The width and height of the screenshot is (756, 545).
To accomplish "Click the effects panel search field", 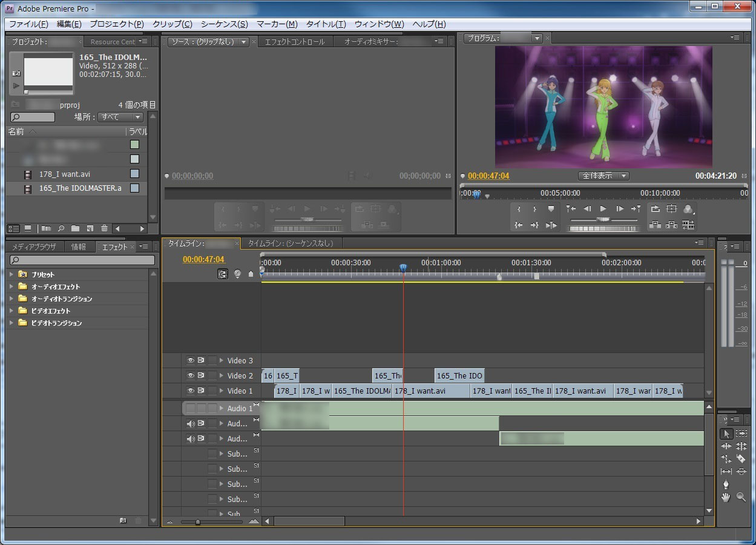I will pyautogui.click(x=82, y=260).
